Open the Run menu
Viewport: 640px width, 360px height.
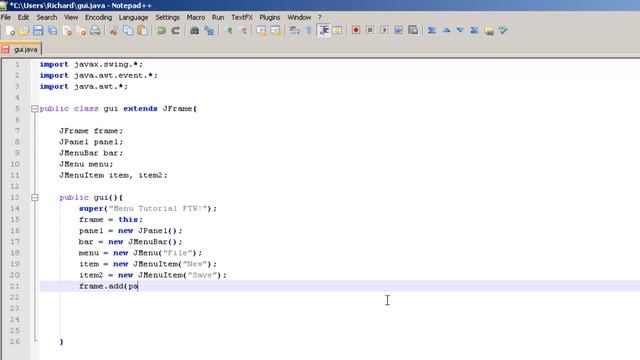click(x=218, y=17)
